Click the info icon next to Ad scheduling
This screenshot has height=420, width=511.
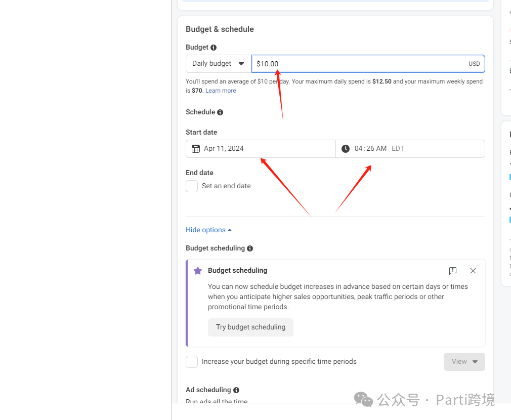click(x=236, y=390)
